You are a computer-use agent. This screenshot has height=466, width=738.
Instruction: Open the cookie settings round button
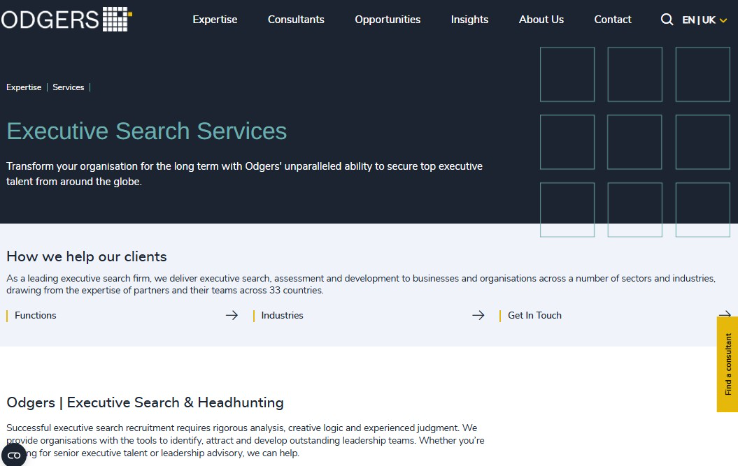point(14,455)
